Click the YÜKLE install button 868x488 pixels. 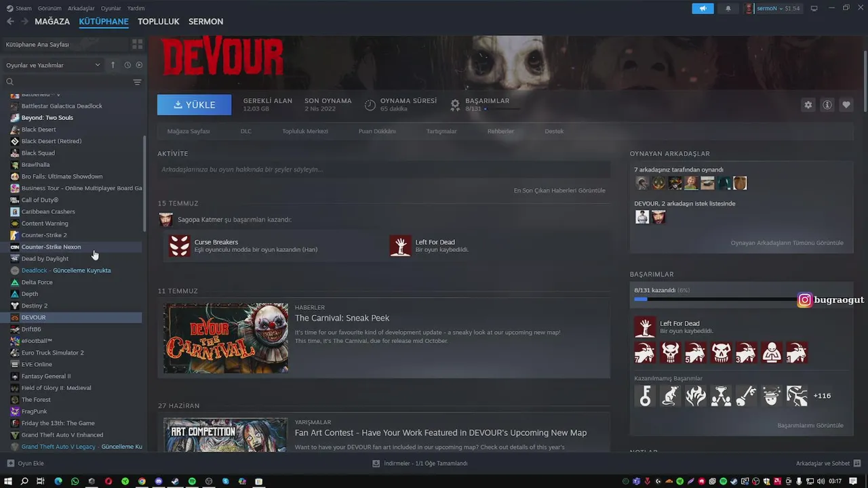coord(194,104)
